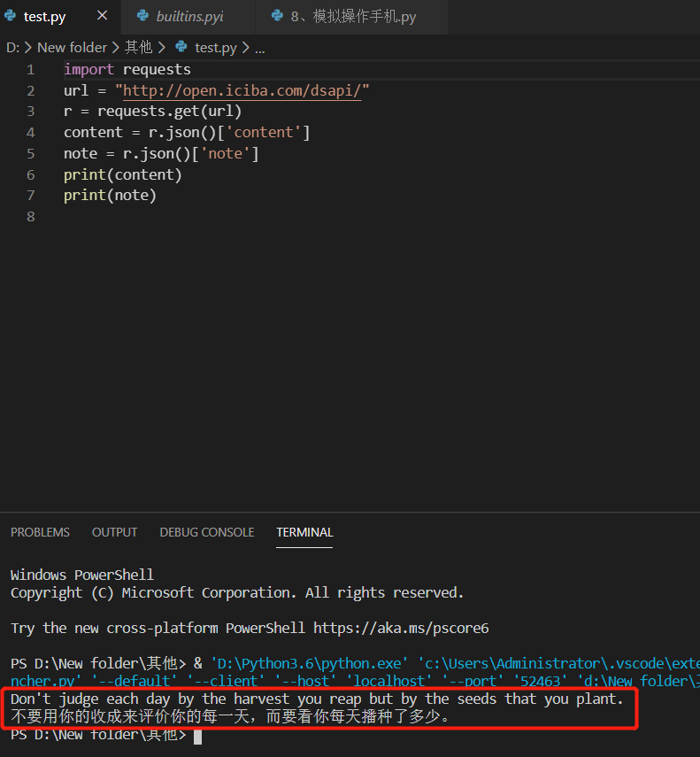Click the 'note' string on line 5
700x757 pixels.
coord(226,153)
